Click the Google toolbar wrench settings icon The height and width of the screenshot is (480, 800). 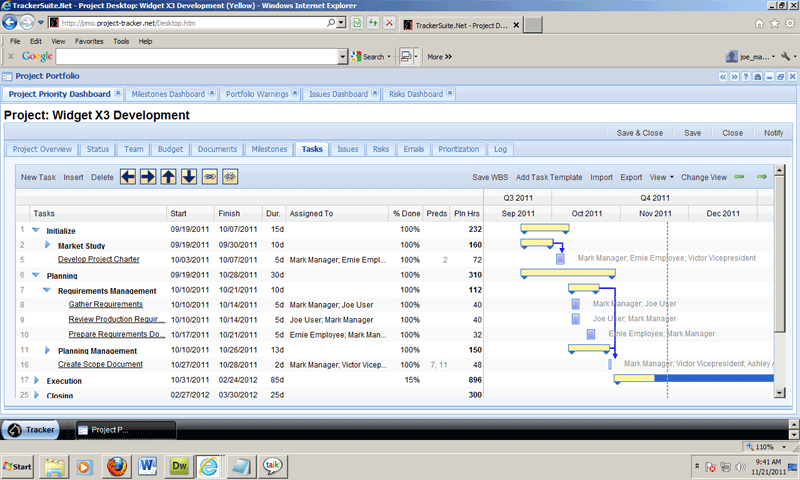pos(786,57)
